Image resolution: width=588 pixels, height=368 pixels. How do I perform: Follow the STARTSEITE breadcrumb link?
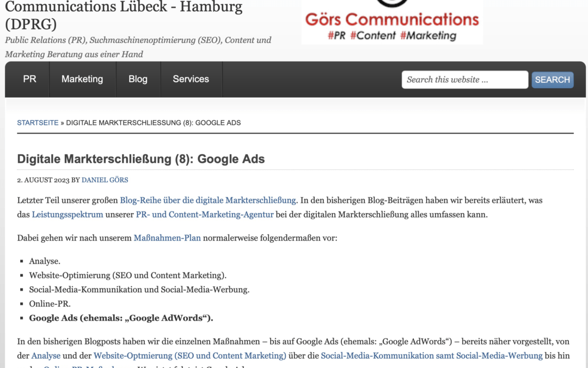(38, 123)
